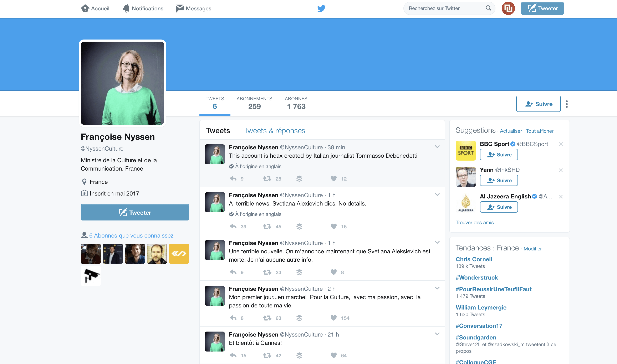Click Buffer stack icon on hoax tweet
Viewport: 617px width, 364px height.
[299, 178]
